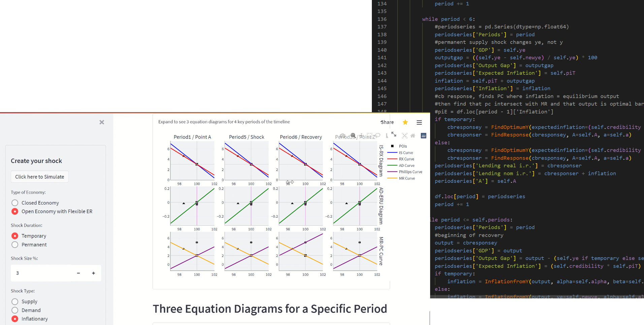The height and width of the screenshot is (325, 644).
Task: Reset chart axes with the home icon
Action: pos(413,136)
